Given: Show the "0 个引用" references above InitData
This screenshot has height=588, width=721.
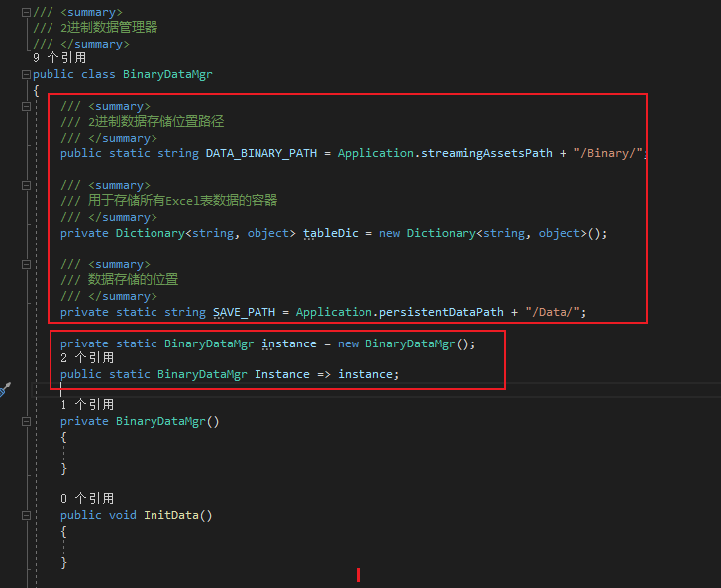Looking at the screenshot, I should pos(86,499).
